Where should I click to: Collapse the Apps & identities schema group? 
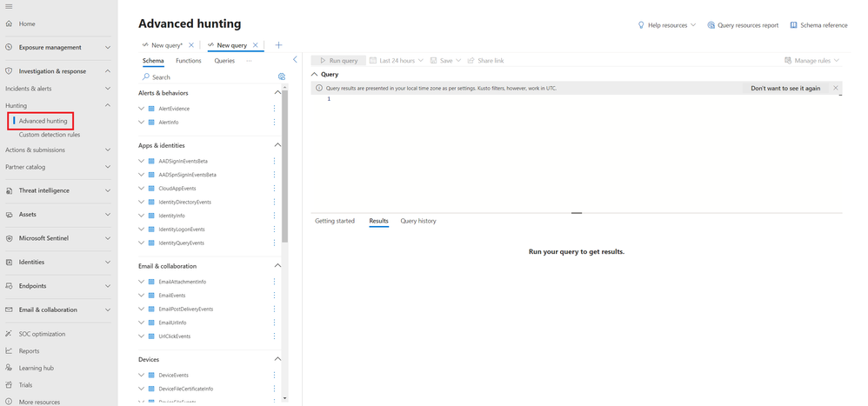[x=277, y=145]
